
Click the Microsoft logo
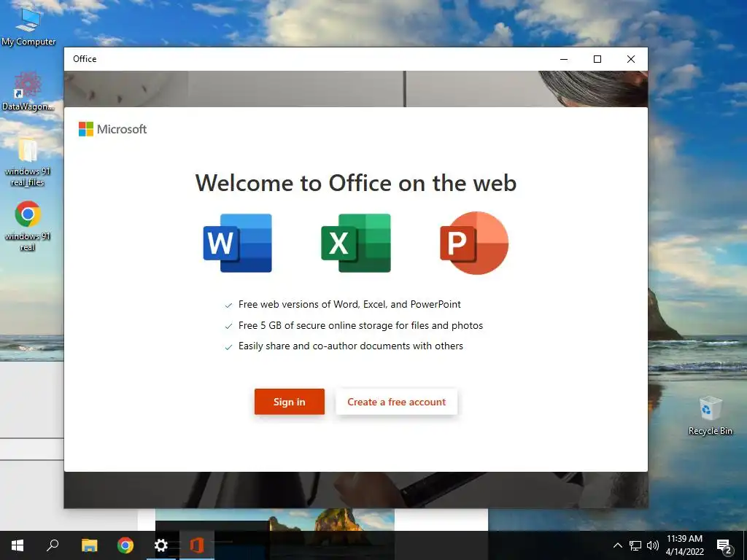click(112, 129)
